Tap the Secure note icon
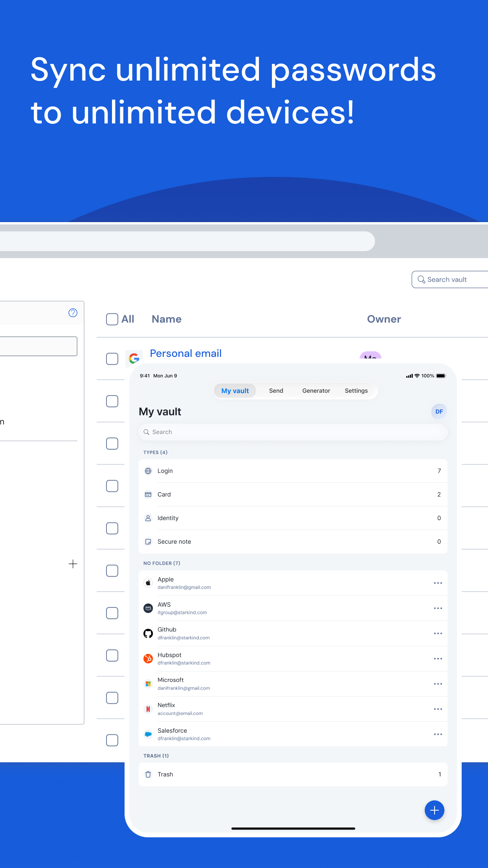 pos(148,542)
